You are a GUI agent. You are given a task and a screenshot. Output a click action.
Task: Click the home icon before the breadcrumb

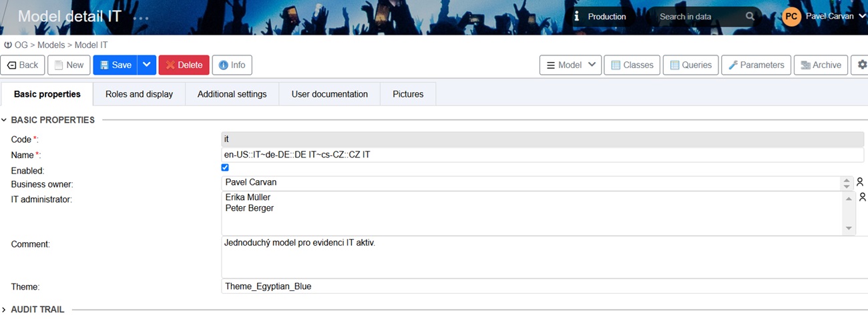[x=8, y=45]
